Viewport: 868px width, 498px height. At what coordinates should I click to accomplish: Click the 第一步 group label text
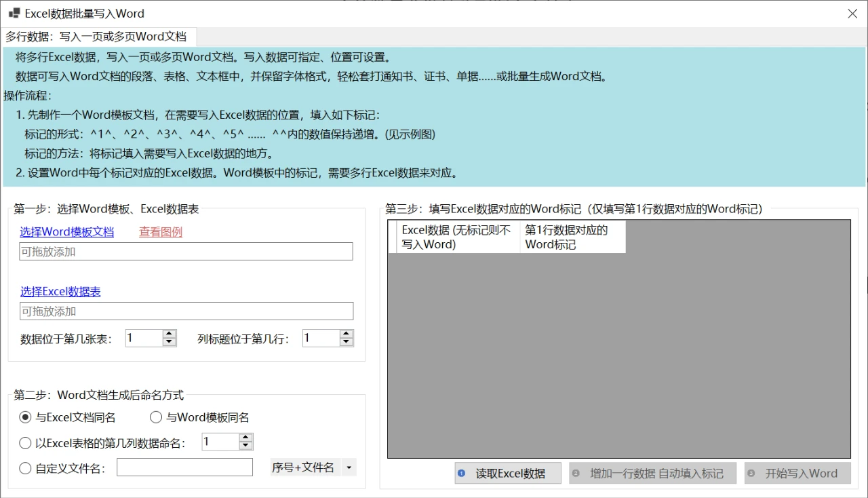(106, 209)
